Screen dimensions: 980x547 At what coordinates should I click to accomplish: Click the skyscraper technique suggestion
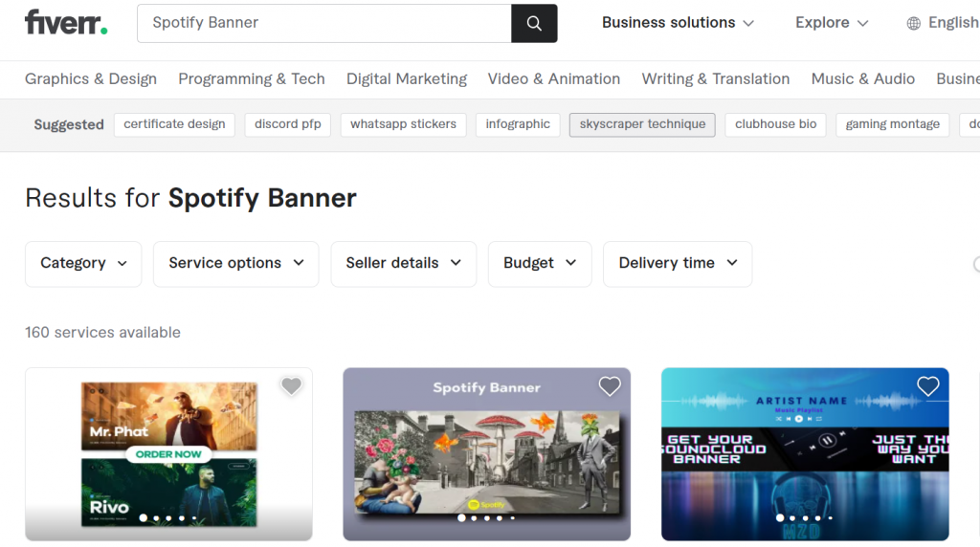click(642, 124)
